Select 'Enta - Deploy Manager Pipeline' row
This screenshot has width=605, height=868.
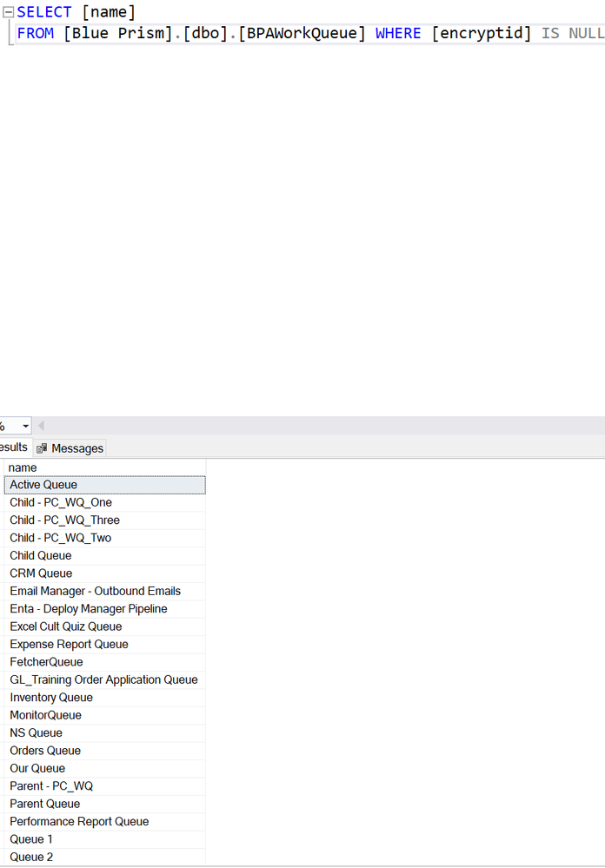coord(104,609)
